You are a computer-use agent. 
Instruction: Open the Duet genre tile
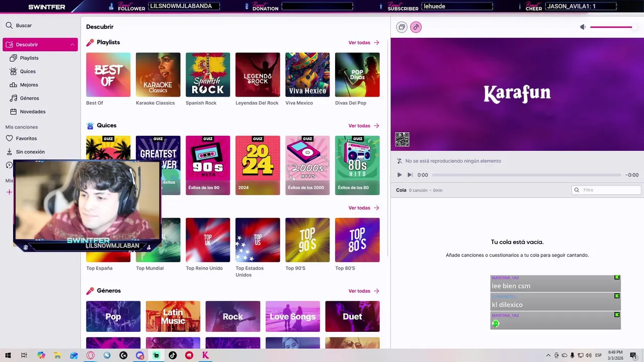[x=352, y=316]
